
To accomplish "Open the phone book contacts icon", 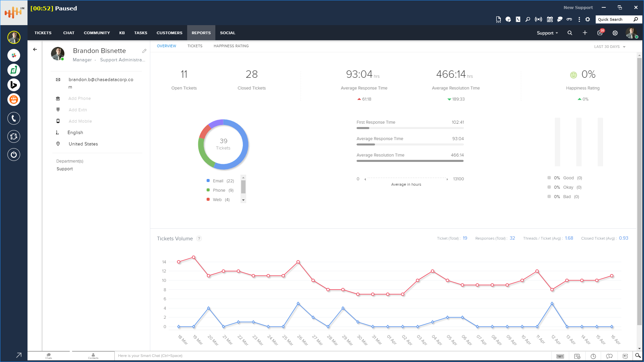I will pyautogui.click(x=518, y=19).
